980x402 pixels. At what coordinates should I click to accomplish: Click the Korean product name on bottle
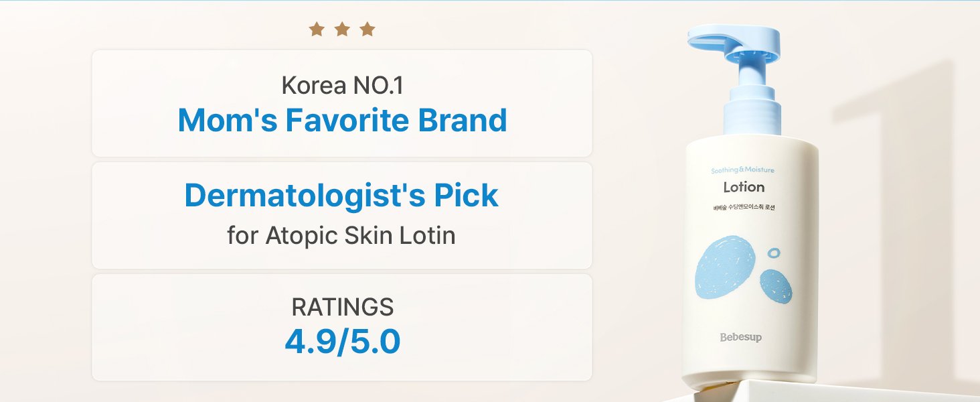click(743, 206)
